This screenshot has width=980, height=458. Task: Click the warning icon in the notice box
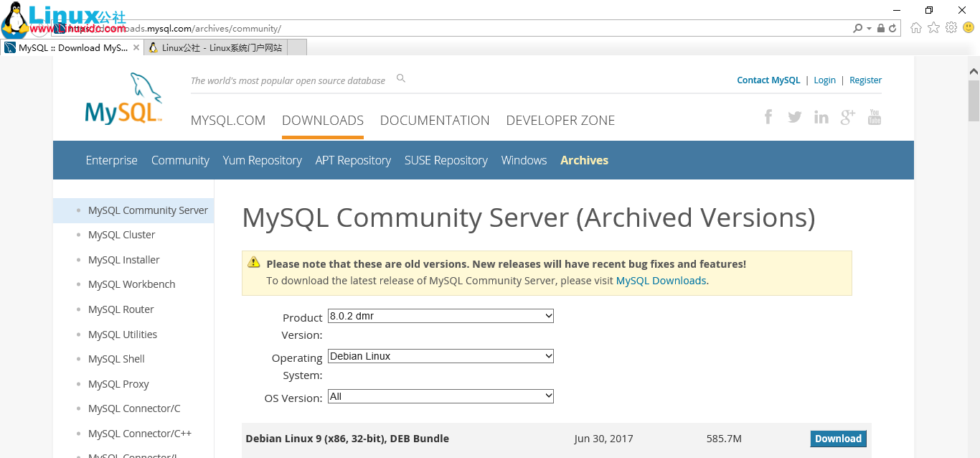point(253,263)
